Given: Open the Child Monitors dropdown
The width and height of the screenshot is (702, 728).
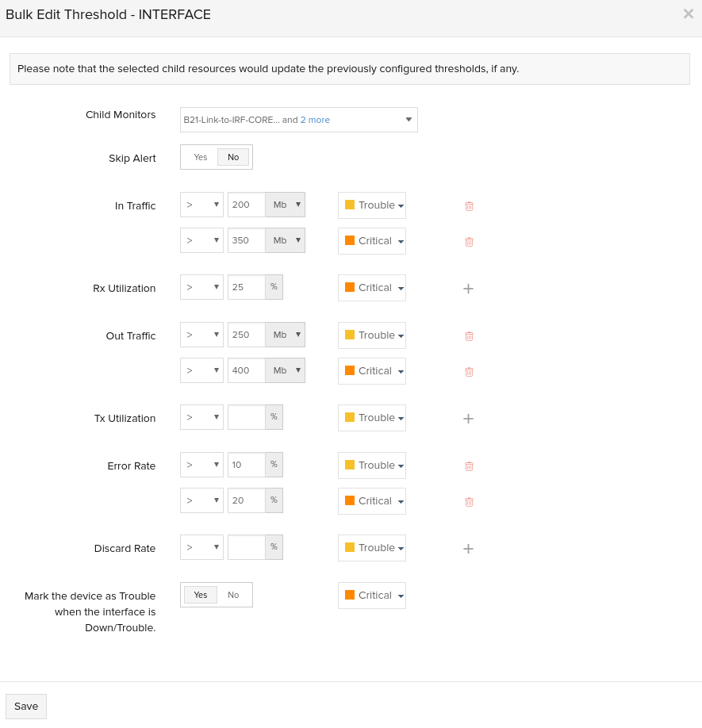Looking at the screenshot, I should (409, 120).
